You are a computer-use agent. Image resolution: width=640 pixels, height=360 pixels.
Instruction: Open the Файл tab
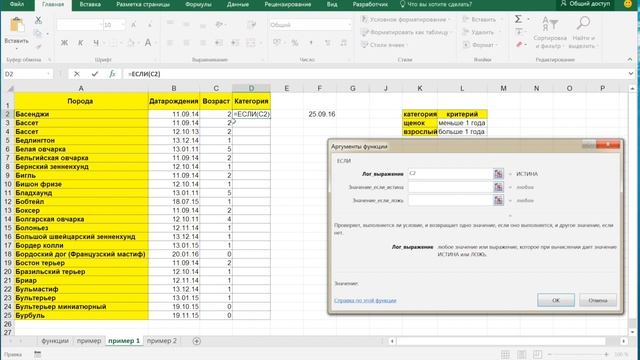(16, 4)
